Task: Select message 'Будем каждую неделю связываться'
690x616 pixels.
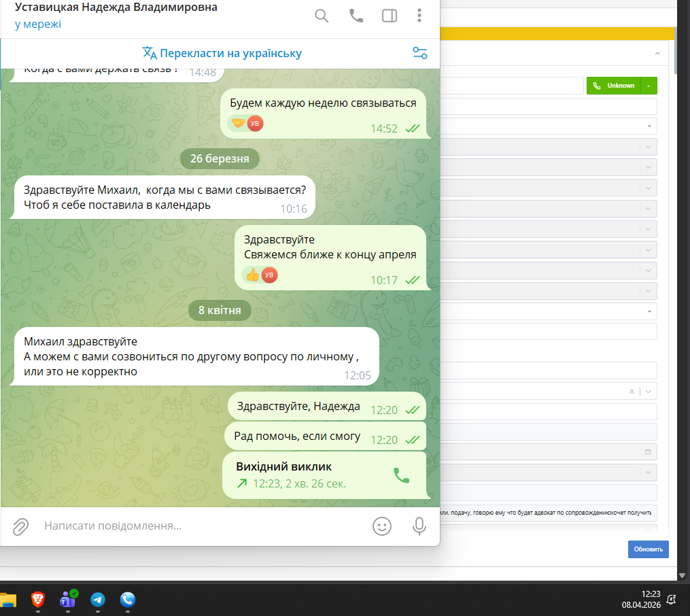Action: point(324,114)
